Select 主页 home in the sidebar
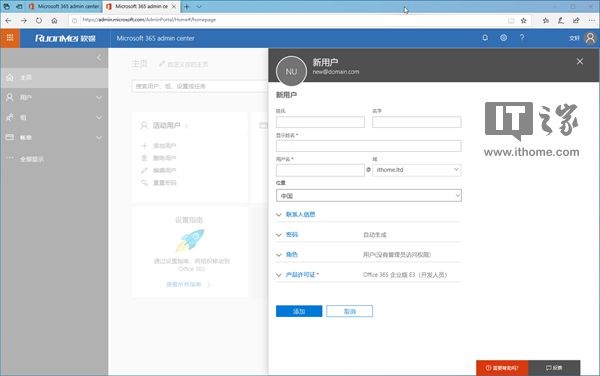The height and width of the screenshot is (376, 600). pos(54,78)
